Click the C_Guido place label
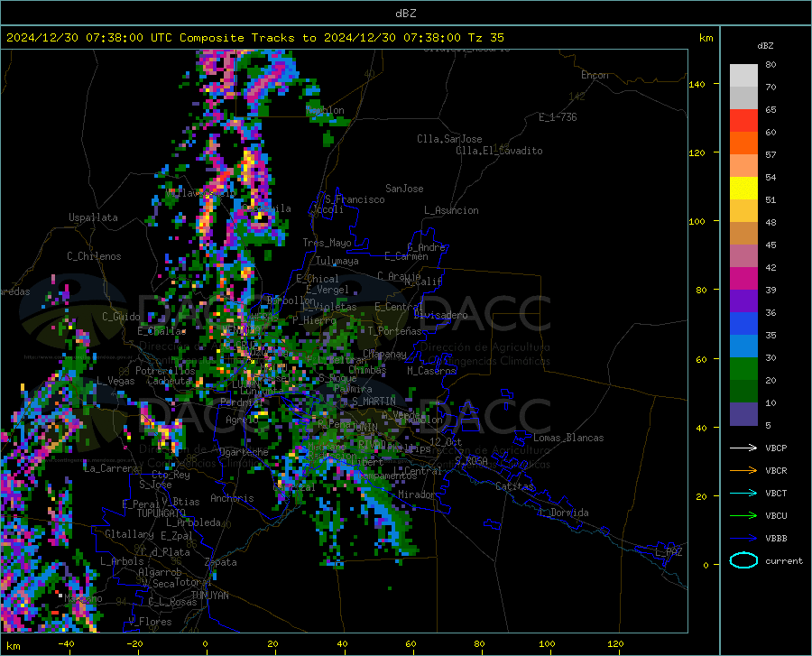This screenshot has height=656, width=812. 121,317
